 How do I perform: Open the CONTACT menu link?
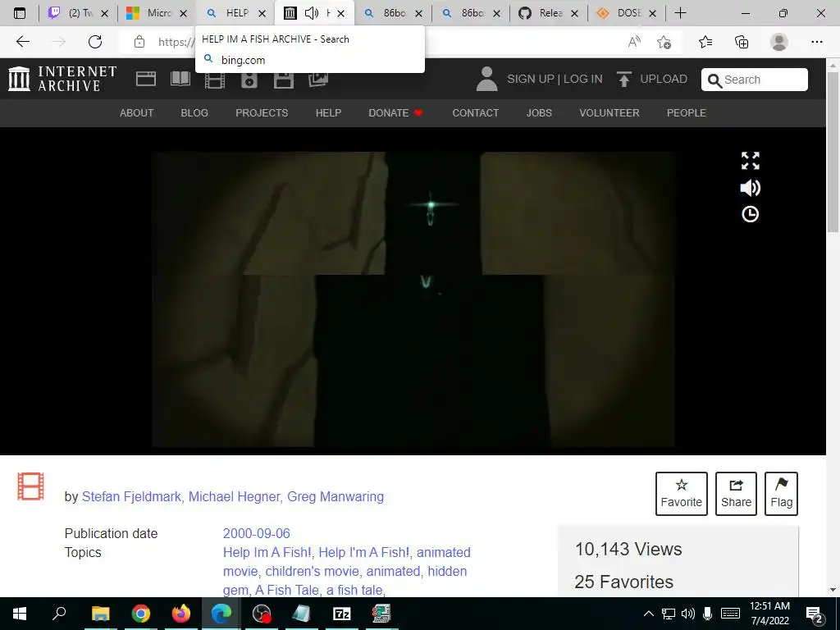pos(476,113)
